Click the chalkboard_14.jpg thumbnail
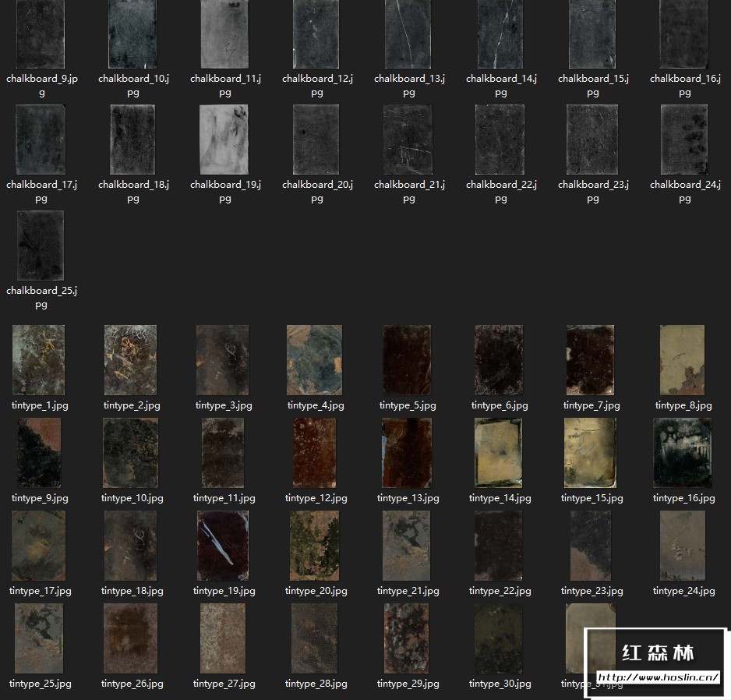This screenshot has height=700, width=731. (x=500, y=34)
